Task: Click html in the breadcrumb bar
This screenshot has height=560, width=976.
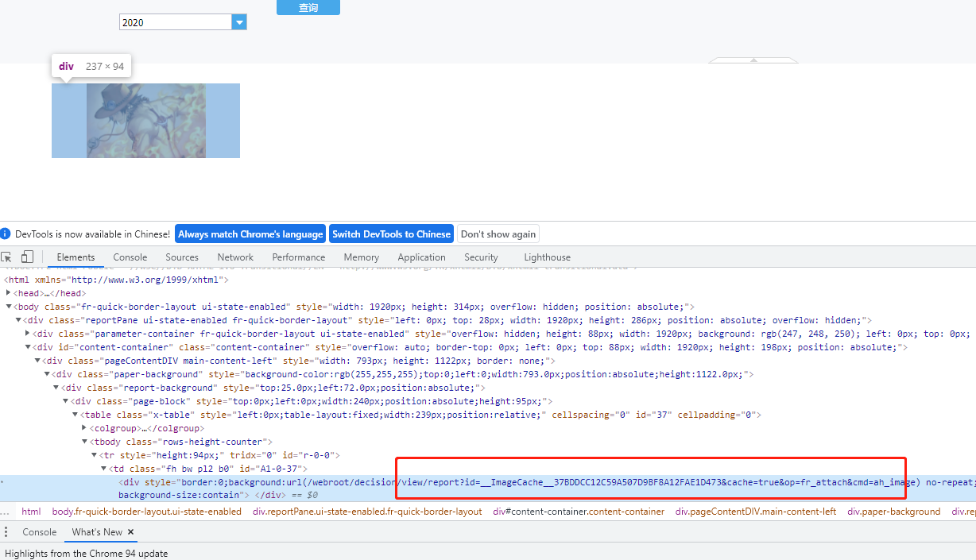Action: 31,512
